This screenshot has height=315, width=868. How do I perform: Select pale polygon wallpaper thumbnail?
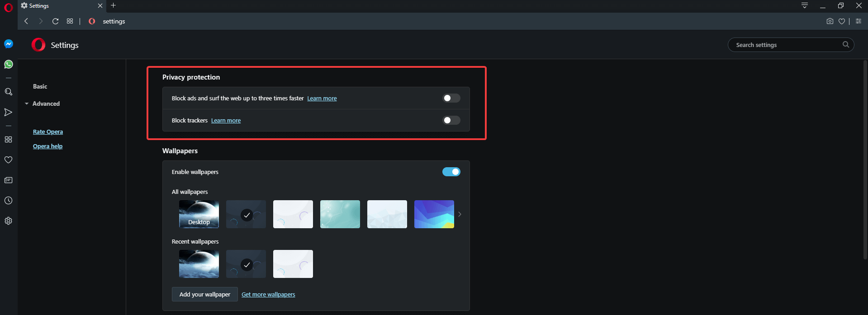(x=387, y=214)
